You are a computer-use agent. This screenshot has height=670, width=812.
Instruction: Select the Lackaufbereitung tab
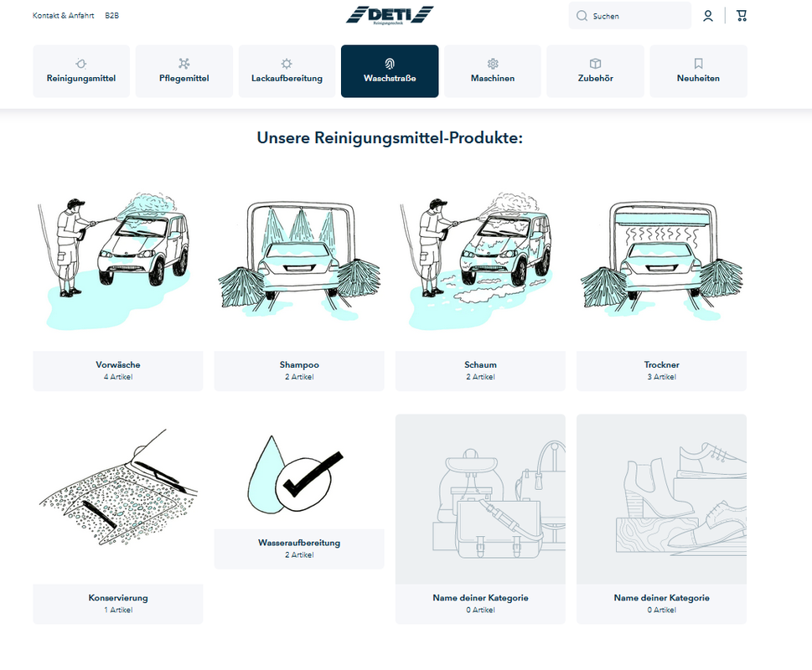287,71
